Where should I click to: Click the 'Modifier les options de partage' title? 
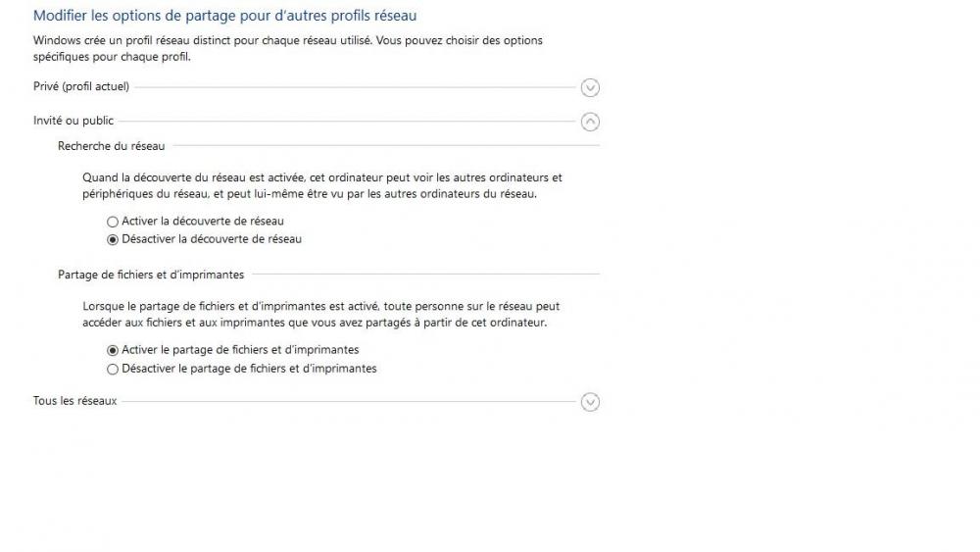[x=225, y=16]
